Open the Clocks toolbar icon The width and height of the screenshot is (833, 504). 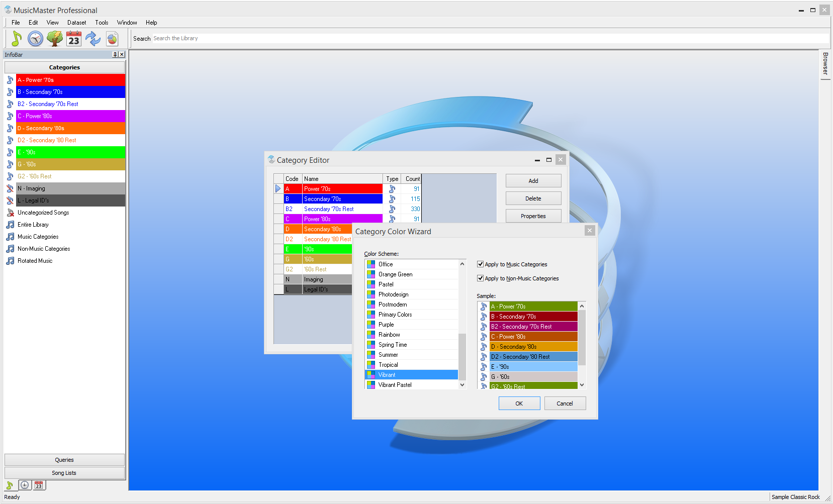[x=35, y=39]
